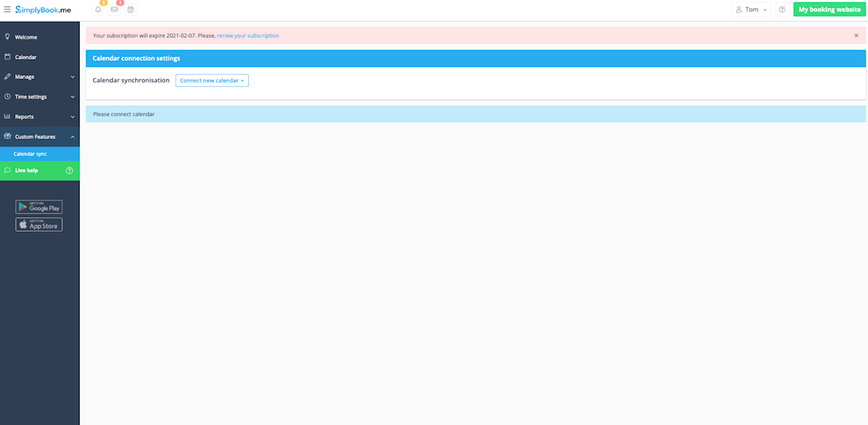Click the My booking website button
The width and height of the screenshot is (868, 425).
827,9
